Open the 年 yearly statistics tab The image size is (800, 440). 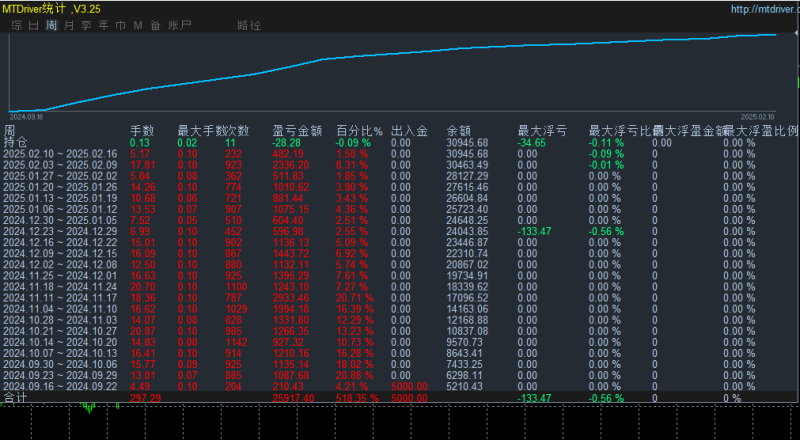click(x=103, y=24)
